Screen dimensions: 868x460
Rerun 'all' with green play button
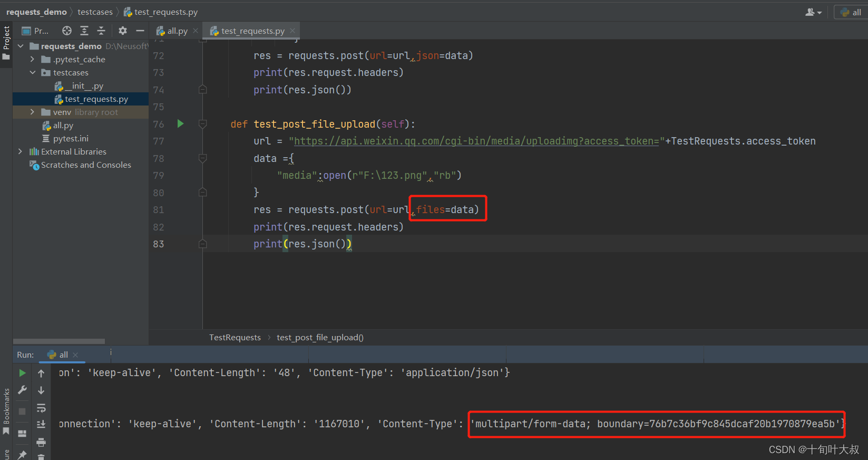(x=22, y=373)
